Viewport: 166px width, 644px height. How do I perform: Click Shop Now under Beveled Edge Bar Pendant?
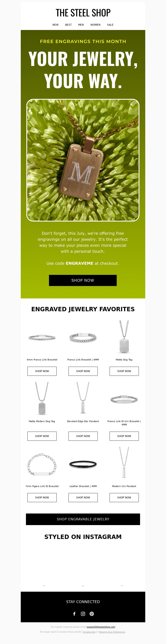[x=83, y=436]
